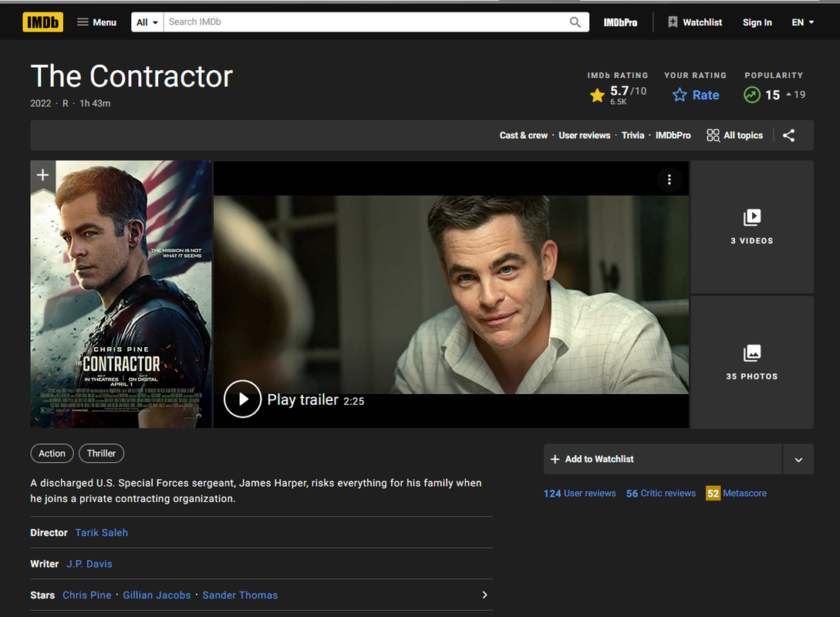Viewport: 840px width, 617px height.
Task: Open the EN language dropdown
Action: [802, 22]
